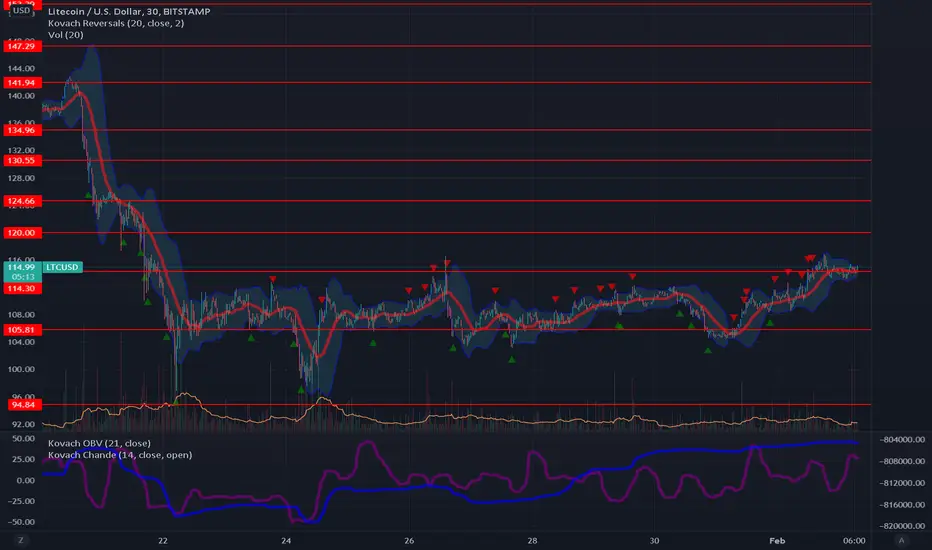Click the 114.99 current price label
This screenshot has height=550, width=932.
(23, 267)
